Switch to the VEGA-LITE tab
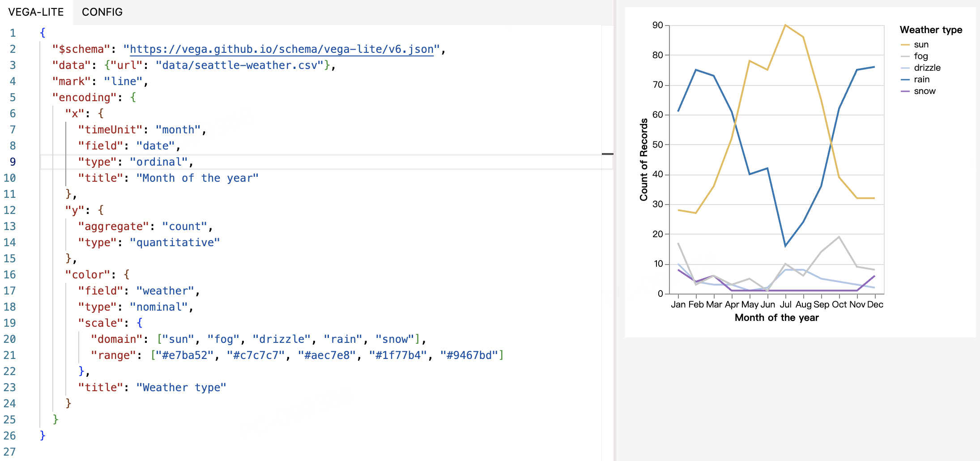980x461 pixels. tap(36, 12)
